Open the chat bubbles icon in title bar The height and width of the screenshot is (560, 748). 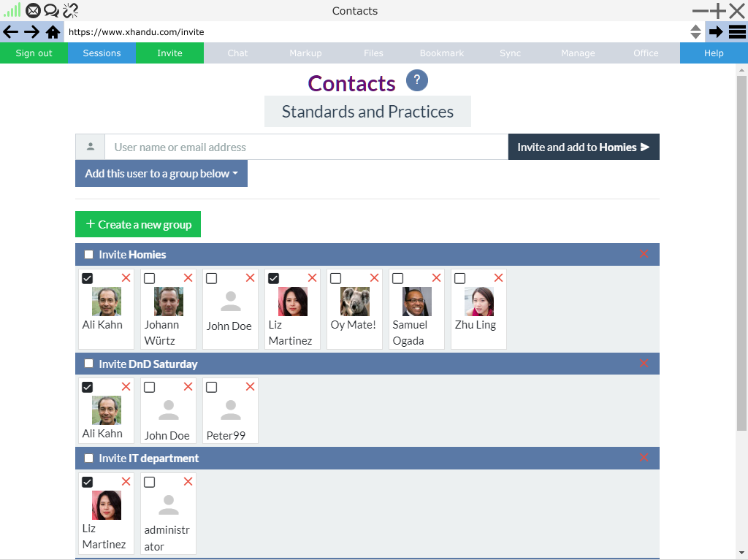click(51, 10)
